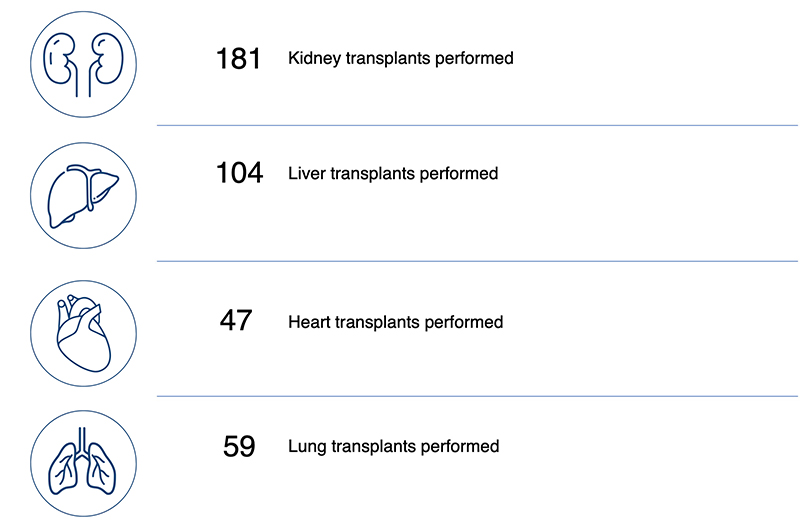Click "Liver transplants performed" text

pyautogui.click(x=392, y=174)
